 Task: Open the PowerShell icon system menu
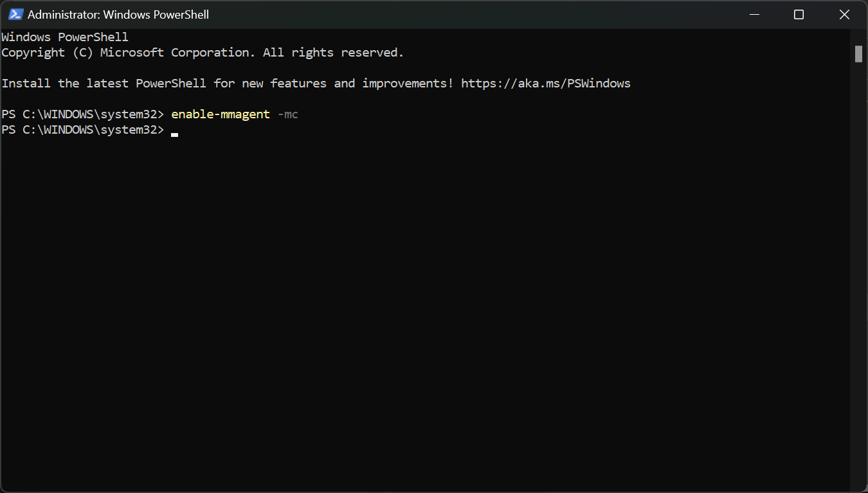click(x=16, y=14)
